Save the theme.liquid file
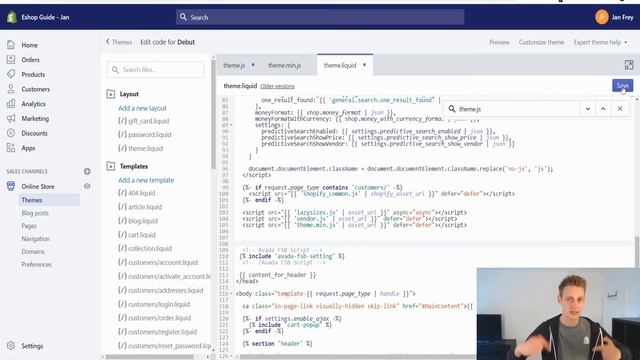The height and width of the screenshot is (360, 640). pos(622,85)
